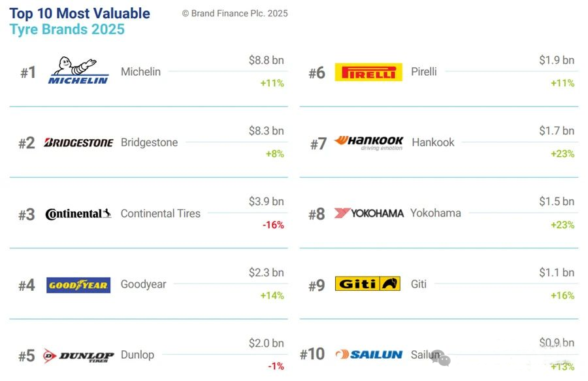588x381 pixels.
Task: Click the Sailun logo
Action: (x=369, y=354)
